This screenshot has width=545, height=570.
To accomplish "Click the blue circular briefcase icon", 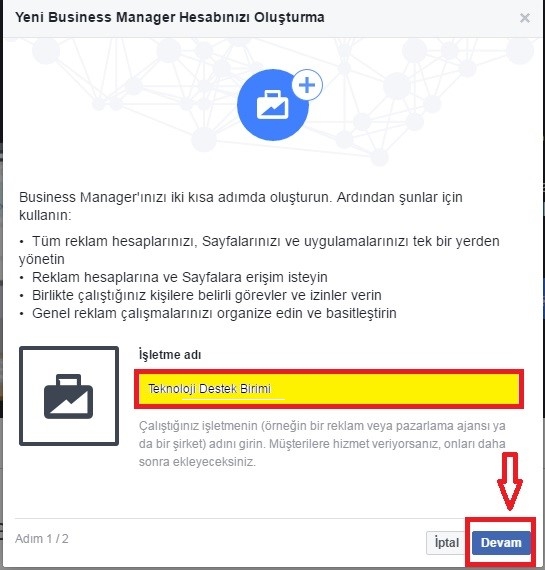I will point(272,106).
